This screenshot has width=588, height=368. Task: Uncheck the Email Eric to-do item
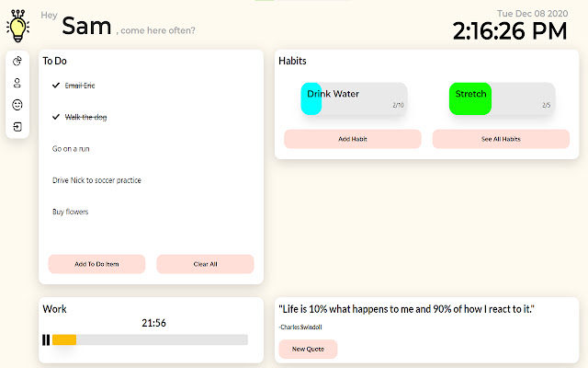pos(56,86)
